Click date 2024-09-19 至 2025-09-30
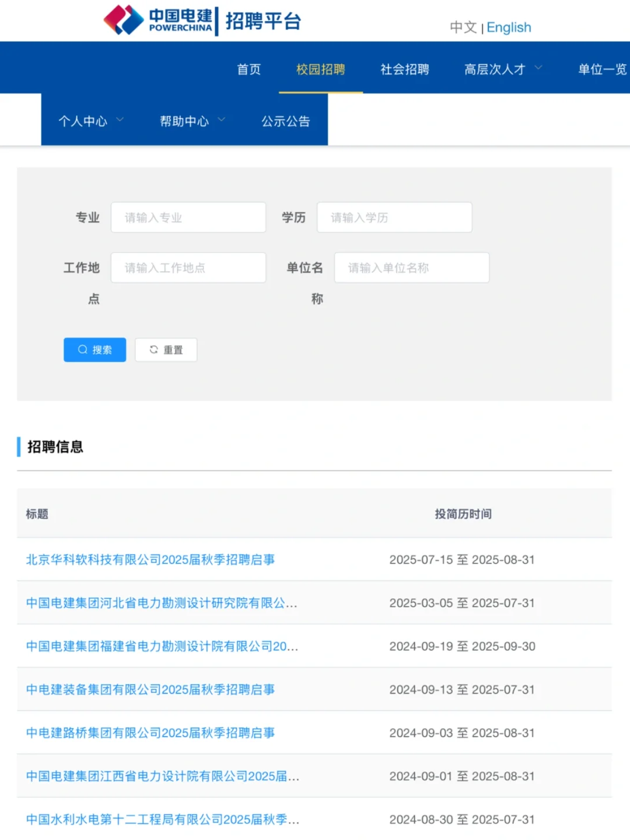Image resolution: width=630 pixels, height=840 pixels. click(x=462, y=646)
